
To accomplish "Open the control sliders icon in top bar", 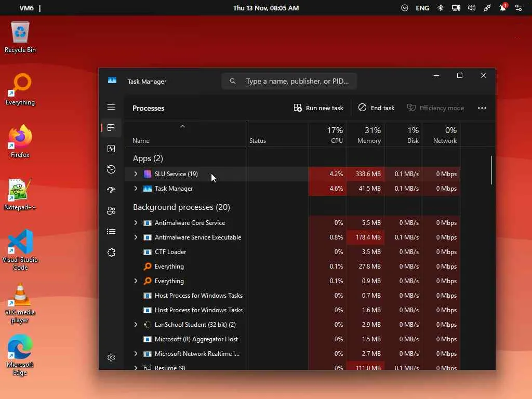I will (x=518, y=8).
